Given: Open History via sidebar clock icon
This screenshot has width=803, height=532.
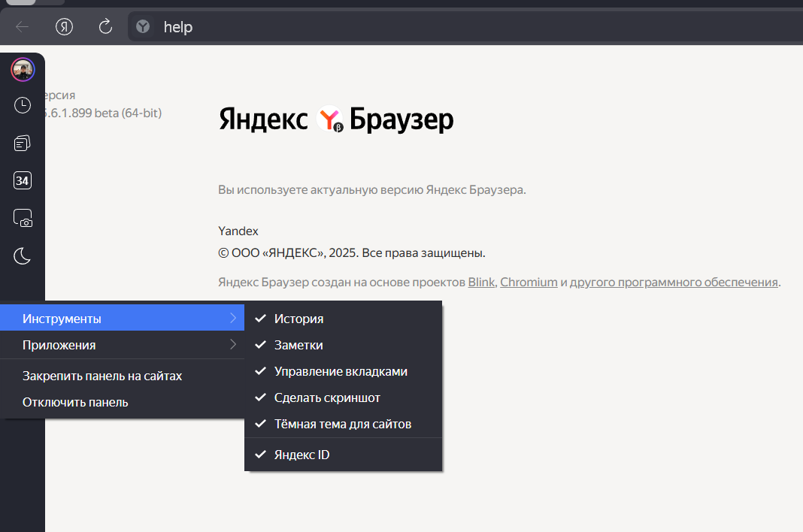Looking at the screenshot, I should (x=23, y=105).
